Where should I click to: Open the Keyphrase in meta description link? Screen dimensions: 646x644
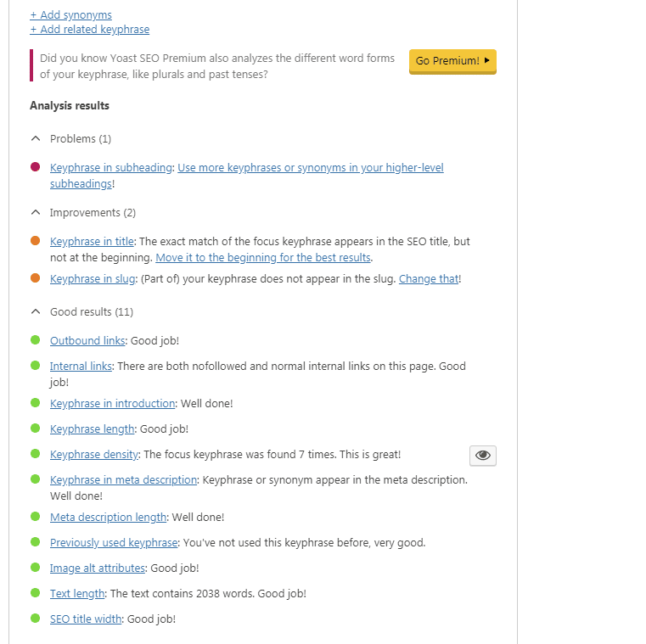(123, 480)
